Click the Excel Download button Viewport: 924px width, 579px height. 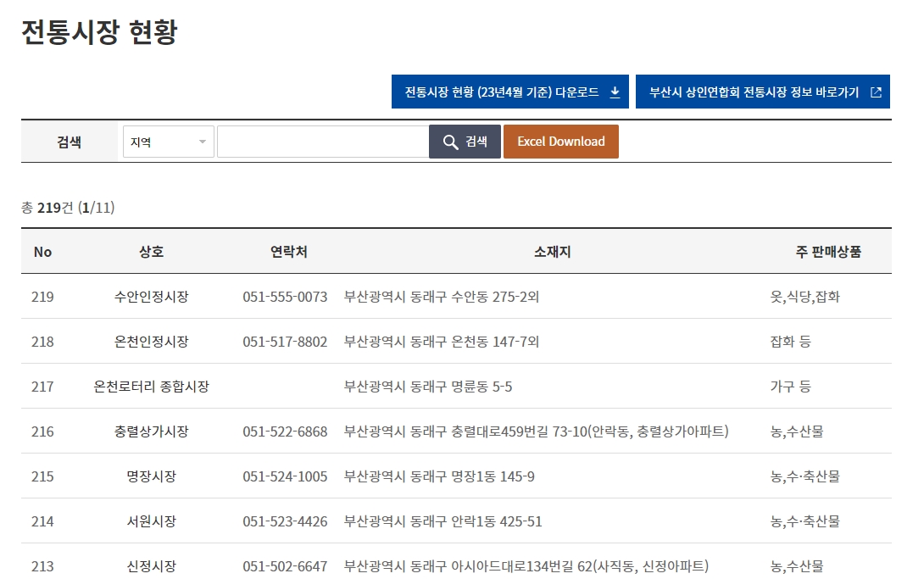[x=560, y=141]
